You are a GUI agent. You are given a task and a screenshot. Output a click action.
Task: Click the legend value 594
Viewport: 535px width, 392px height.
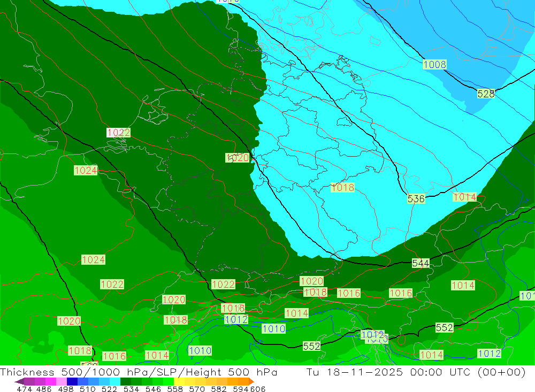click(x=240, y=389)
